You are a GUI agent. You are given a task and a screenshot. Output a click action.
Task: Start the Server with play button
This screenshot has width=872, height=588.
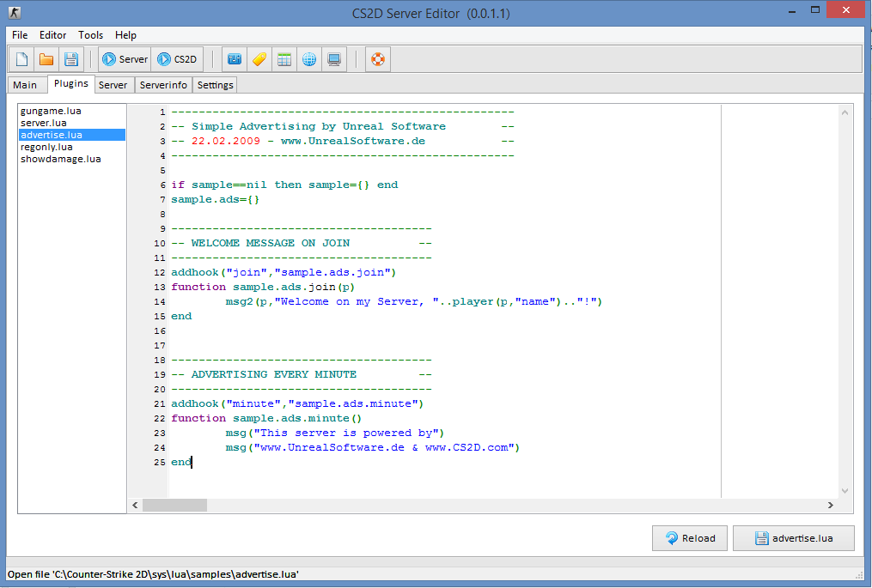pos(125,59)
